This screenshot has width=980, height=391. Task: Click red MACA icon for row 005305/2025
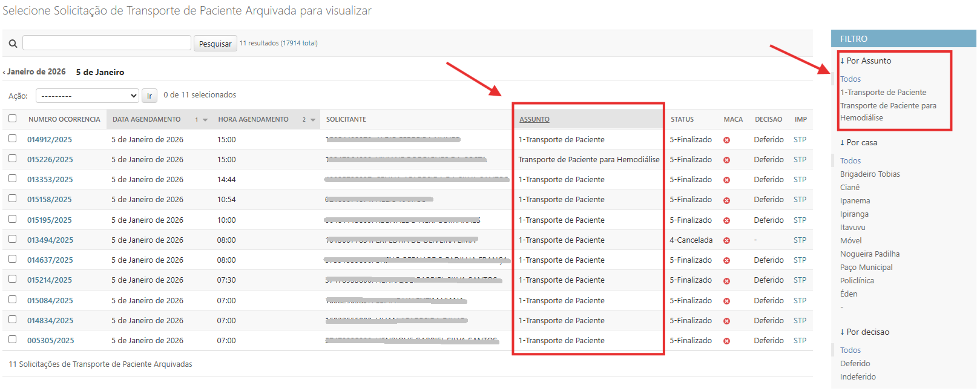(x=726, y=341)
